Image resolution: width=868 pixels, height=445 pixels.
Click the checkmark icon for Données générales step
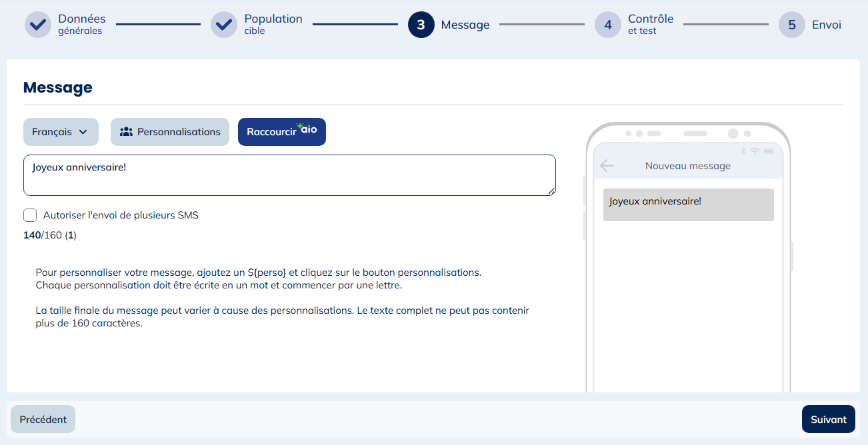pyautogui.click(x=38, y=25)
